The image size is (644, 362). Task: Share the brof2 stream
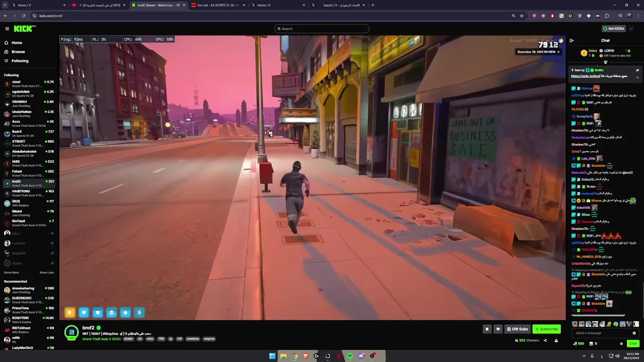[545, 340]
